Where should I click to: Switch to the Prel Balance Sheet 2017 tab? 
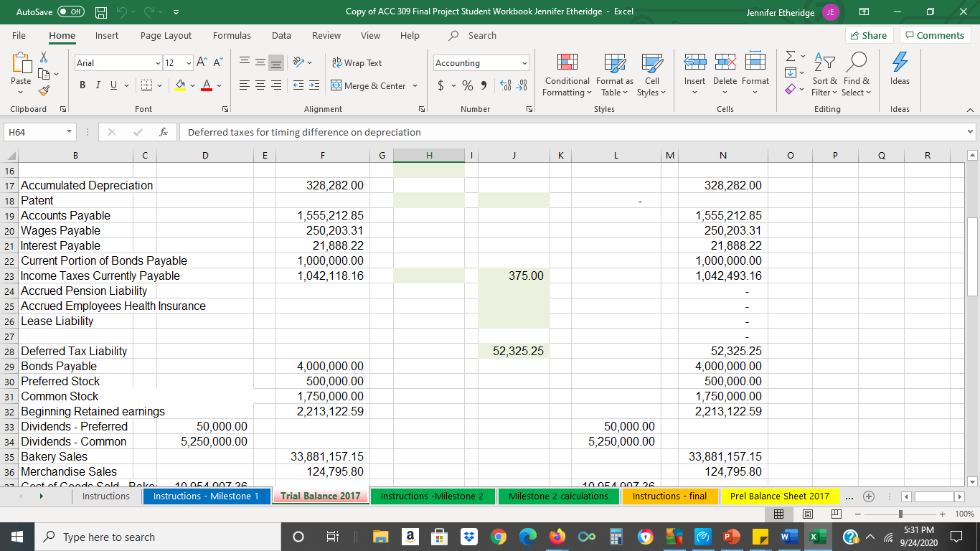click(x=779, y=496)
